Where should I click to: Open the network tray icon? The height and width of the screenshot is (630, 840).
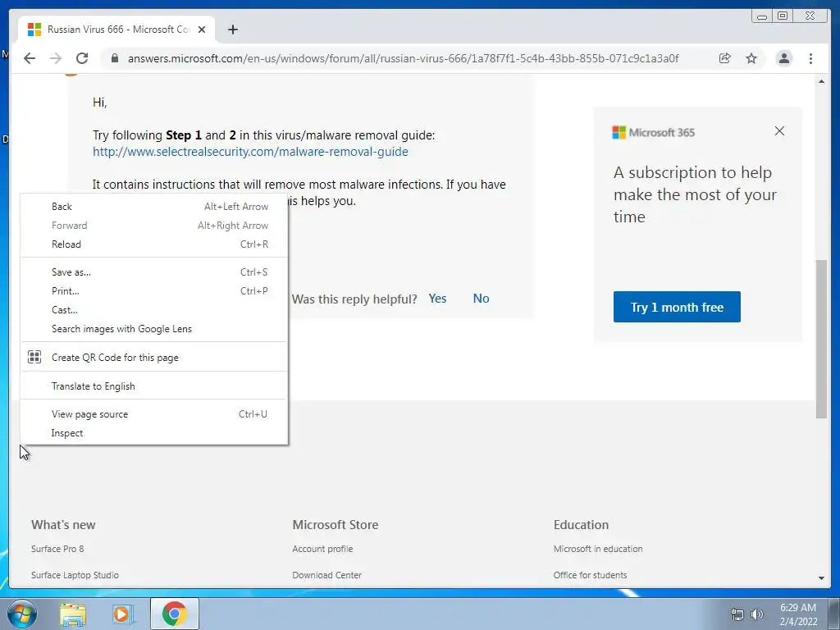point(737,614)
